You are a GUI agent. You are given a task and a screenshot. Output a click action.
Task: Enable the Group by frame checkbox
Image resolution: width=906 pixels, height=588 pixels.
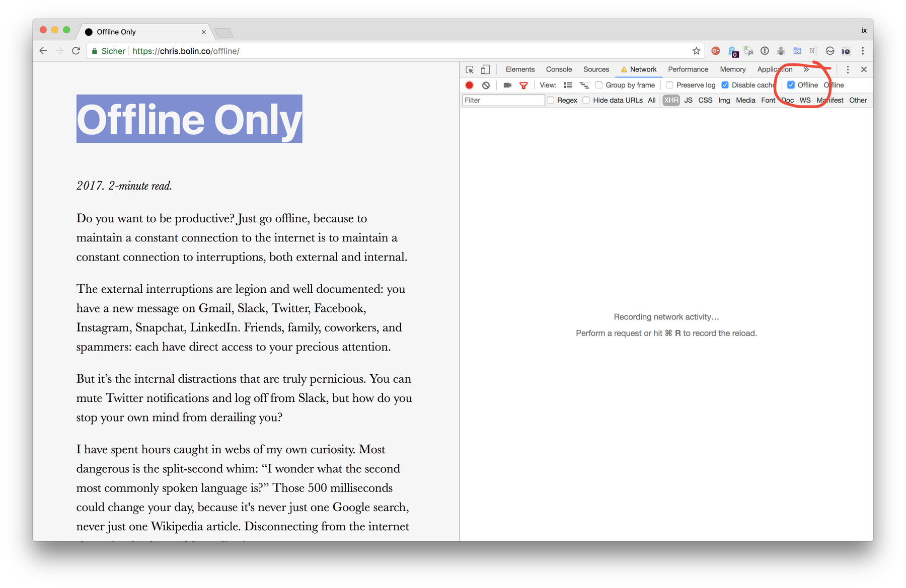click(x=599, y=85)
